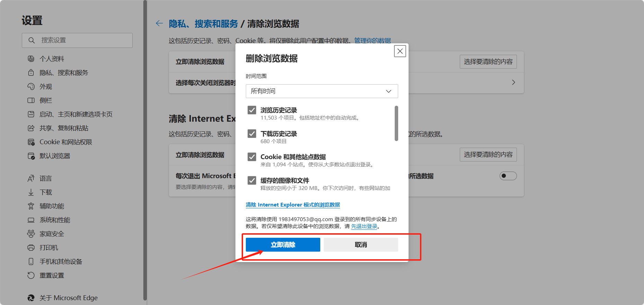Uncheck the 浏览历史记录 checkbox

point(252,110)
